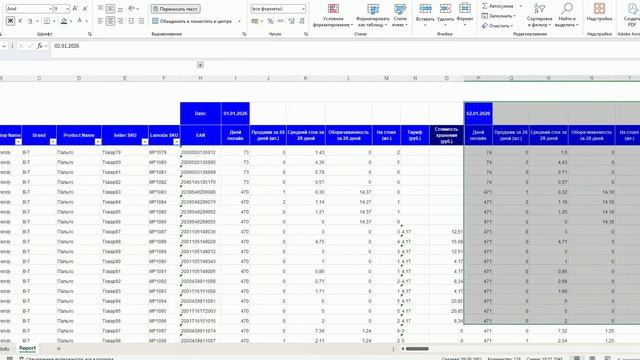Open the Seller SKU column filter dropdown
This screenshot has width=640, height=360.
pos(144,142)
